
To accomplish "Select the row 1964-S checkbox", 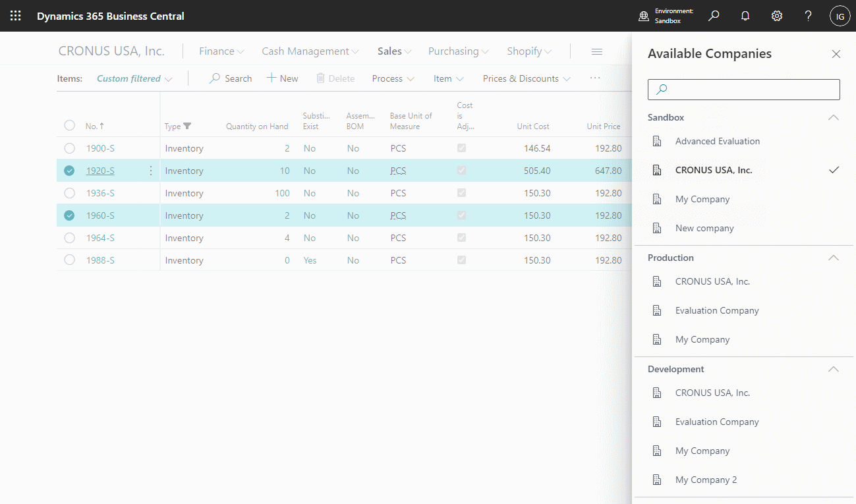I will (x=69, y=238).
